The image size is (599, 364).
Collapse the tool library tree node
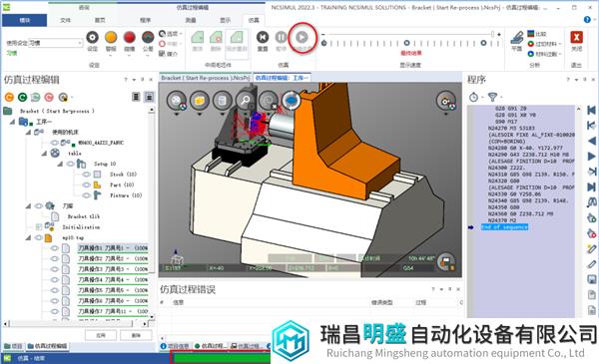tap(28, 206)
